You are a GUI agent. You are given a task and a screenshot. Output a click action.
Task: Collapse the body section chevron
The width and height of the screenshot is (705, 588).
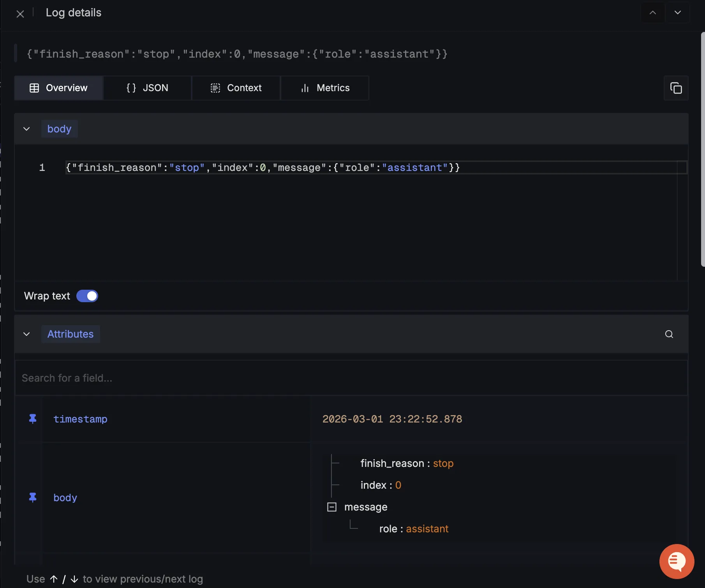coord(26,129)
